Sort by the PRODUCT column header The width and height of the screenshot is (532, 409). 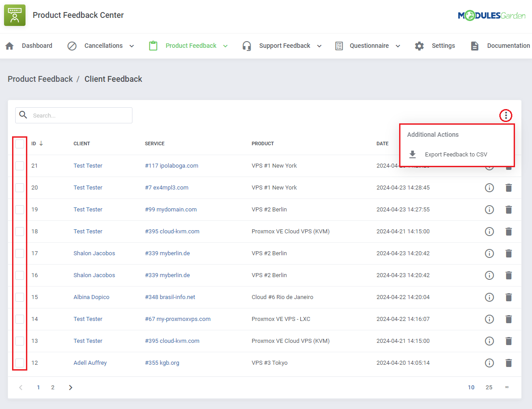[263, 143]
